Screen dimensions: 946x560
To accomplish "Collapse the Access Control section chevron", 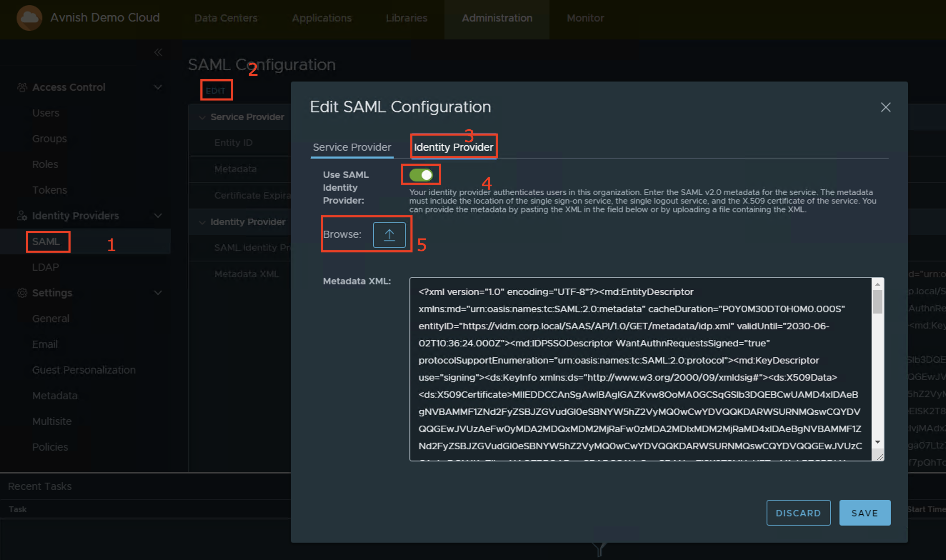I will tap(158, 87).
